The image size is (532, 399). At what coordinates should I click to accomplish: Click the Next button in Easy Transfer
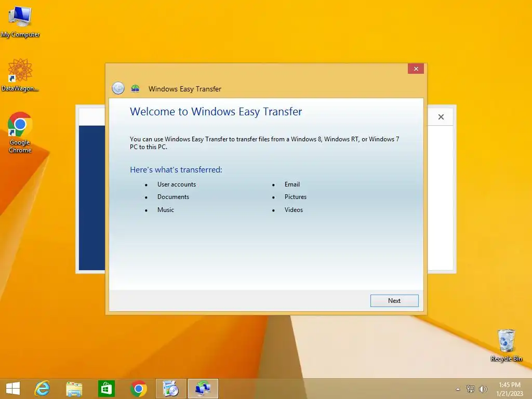(394, 301)
